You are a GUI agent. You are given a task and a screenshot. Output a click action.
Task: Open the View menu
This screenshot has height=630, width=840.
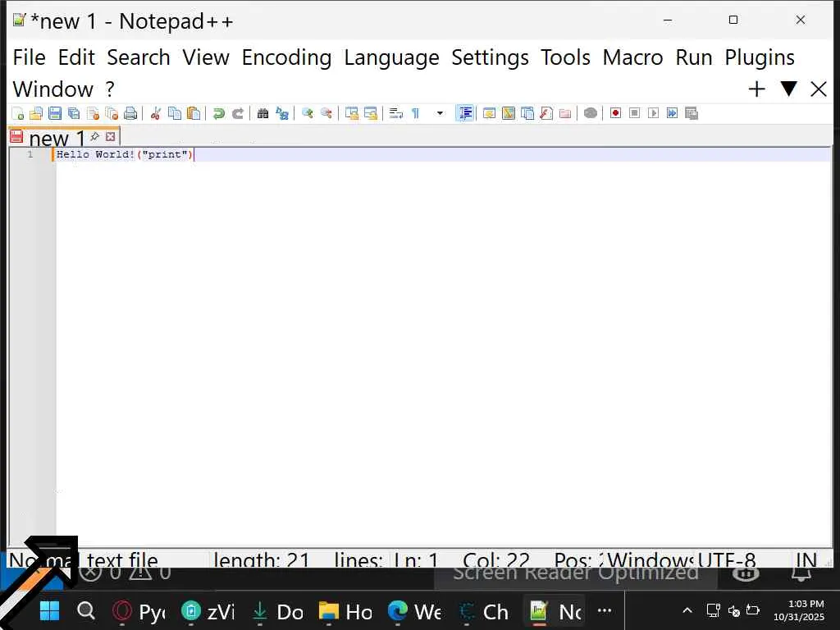pyautogui.click(x=206, y=57)
